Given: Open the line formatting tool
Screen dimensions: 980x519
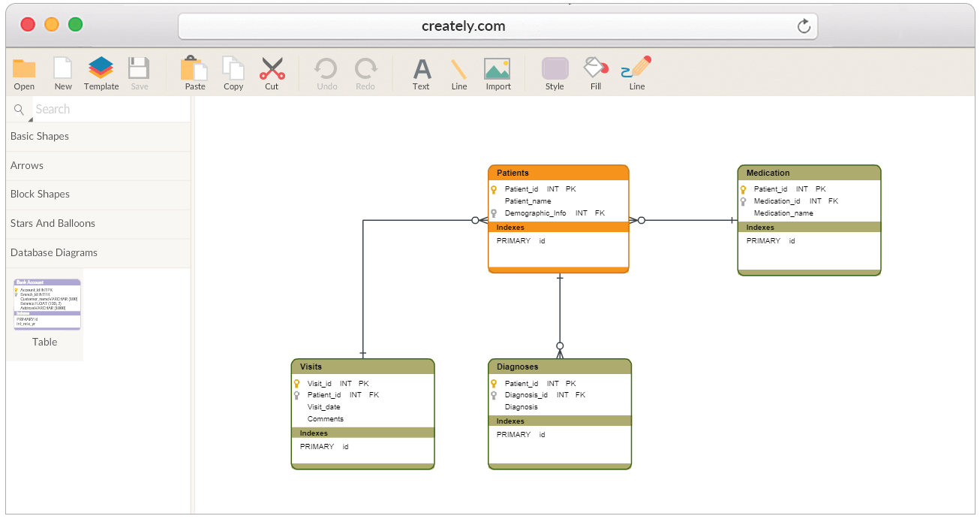Looking at the screenshot, I should click(636, 71).
